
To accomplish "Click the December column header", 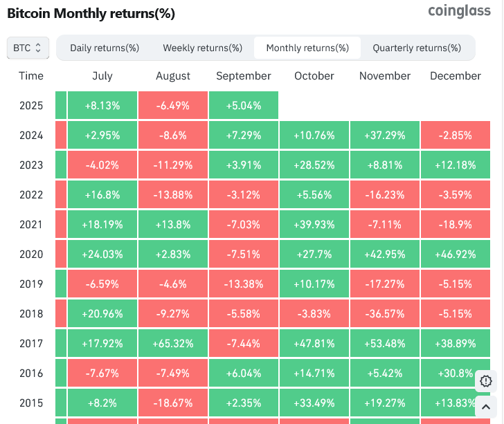I will point(456,76).
